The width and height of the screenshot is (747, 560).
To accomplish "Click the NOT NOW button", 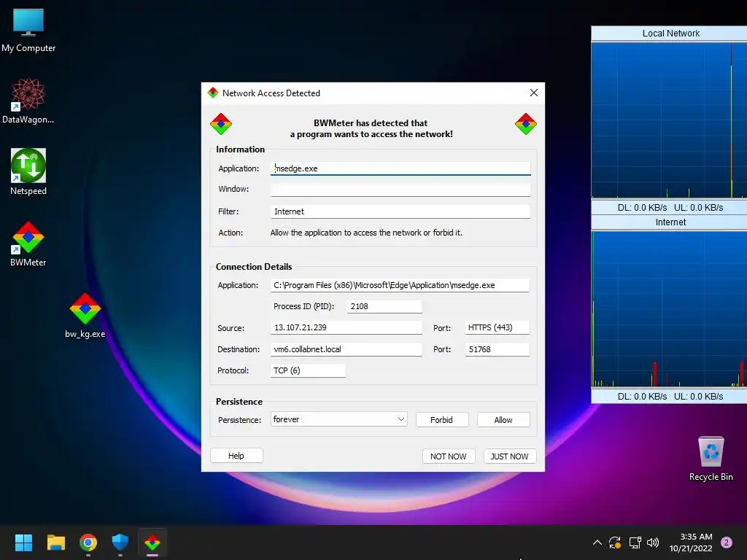I will (x=449, y=456).
